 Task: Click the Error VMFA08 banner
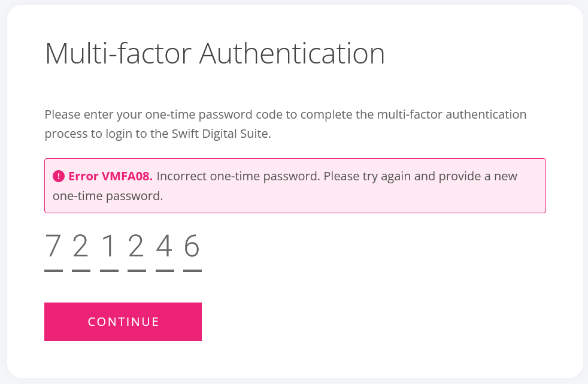click(295, 186)
